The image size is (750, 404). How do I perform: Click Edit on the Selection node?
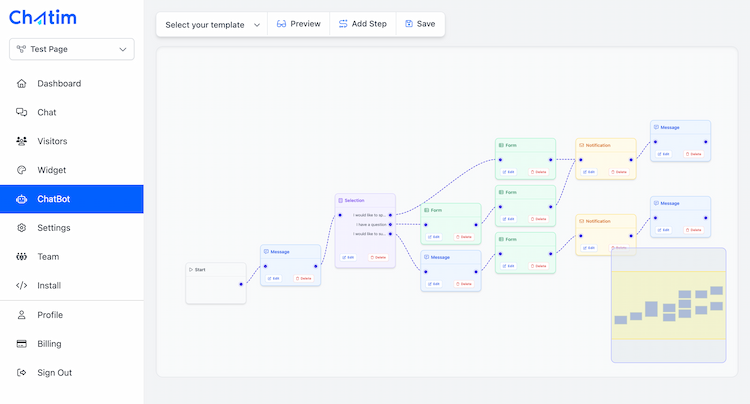349,257
